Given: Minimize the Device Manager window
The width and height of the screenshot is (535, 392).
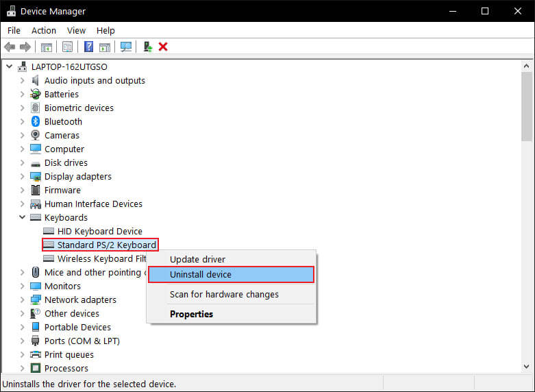Looking at the screenshot, I should (x=453, y=11).
